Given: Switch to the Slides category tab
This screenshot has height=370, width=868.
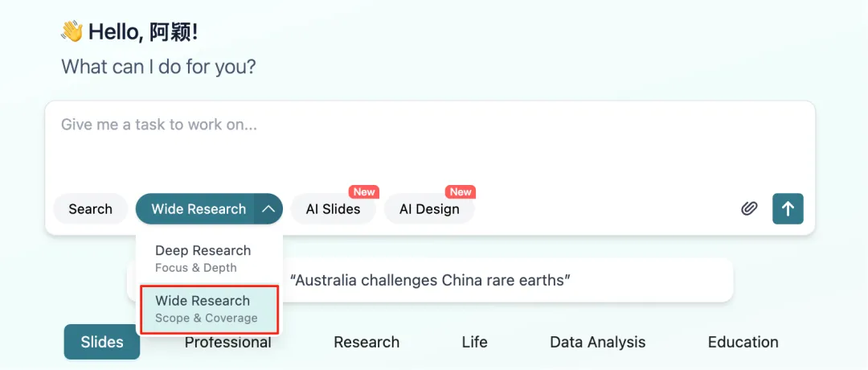Looking at the screenshot, I should coord(102,342).
